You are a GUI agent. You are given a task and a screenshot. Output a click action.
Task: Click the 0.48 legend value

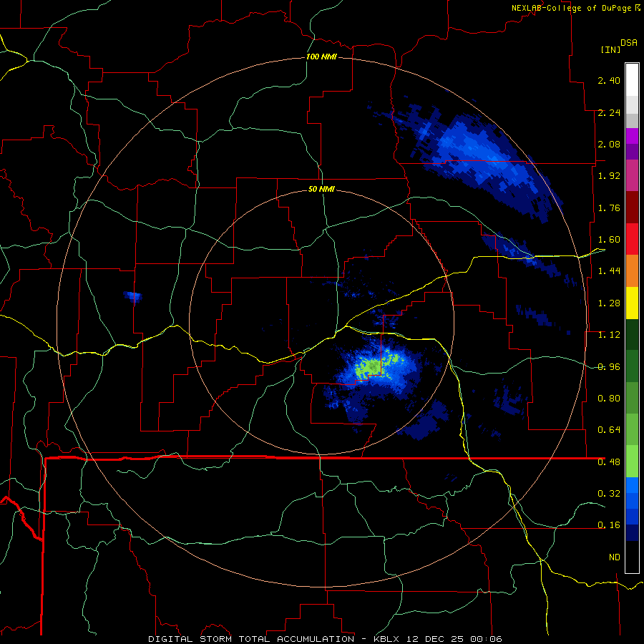(x=609, y=462)
